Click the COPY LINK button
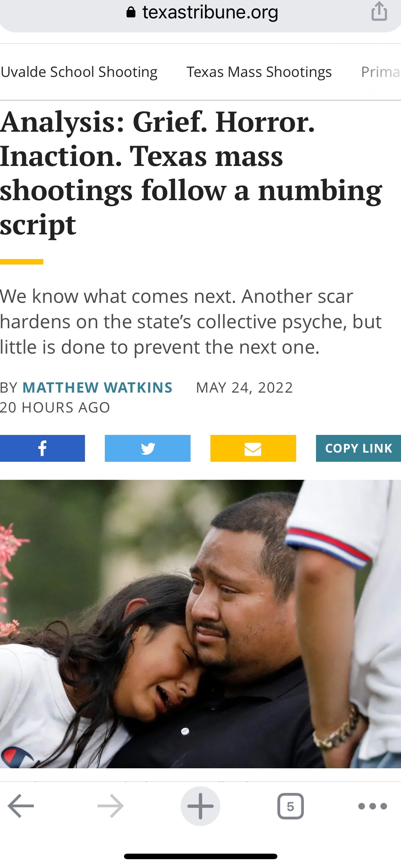 358,448
